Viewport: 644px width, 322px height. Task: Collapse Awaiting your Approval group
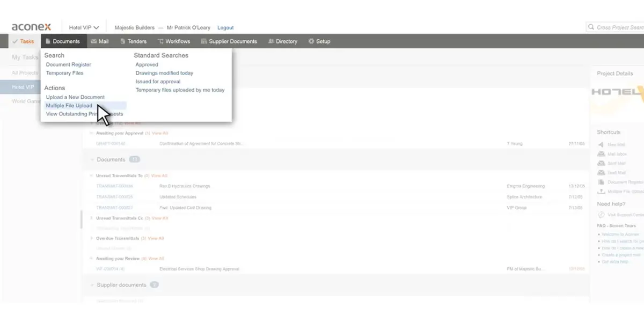[92, 133]
